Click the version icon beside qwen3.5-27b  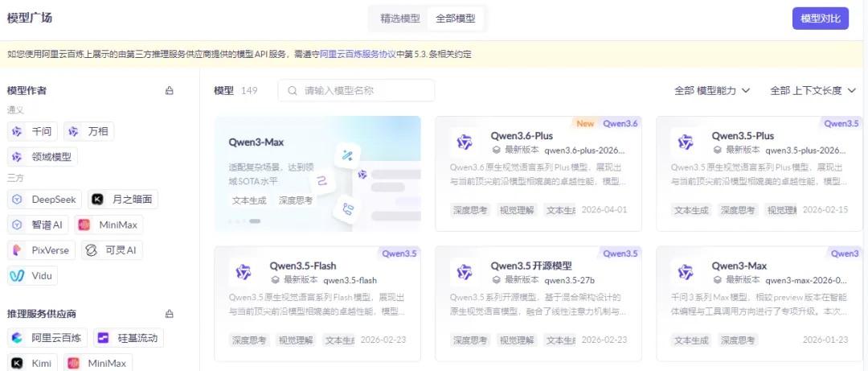(x=496, y=279)
